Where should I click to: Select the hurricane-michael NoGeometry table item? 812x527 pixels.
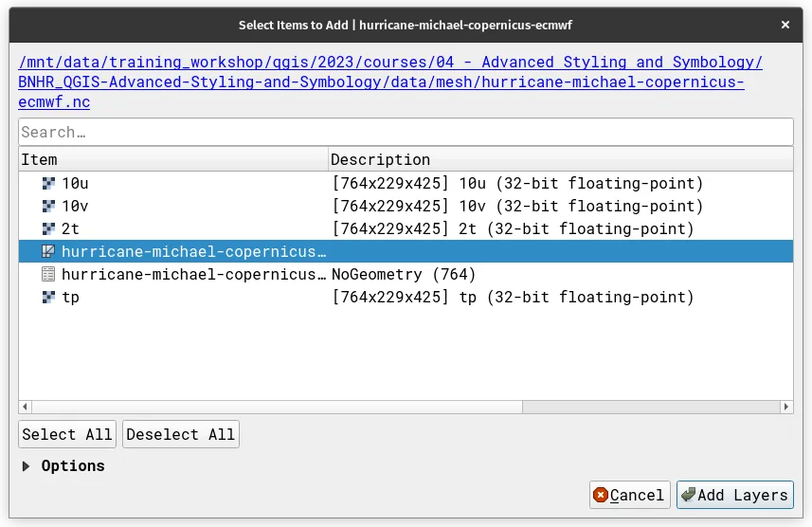click(x=406, y=274)
